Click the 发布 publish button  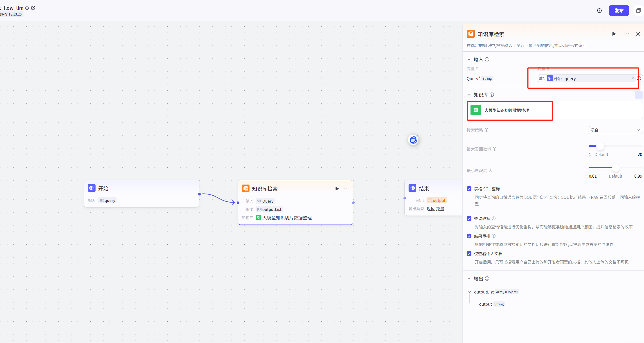tap(619, 11)
